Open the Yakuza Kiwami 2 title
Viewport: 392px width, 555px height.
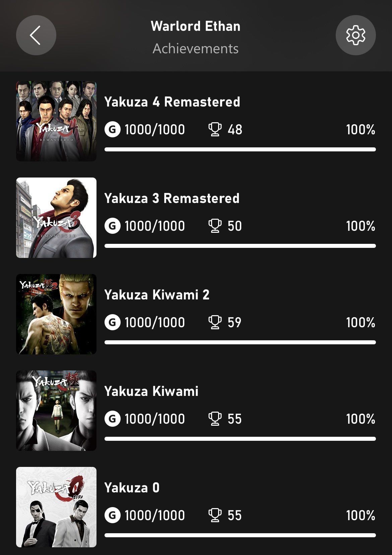coord(156,295)
